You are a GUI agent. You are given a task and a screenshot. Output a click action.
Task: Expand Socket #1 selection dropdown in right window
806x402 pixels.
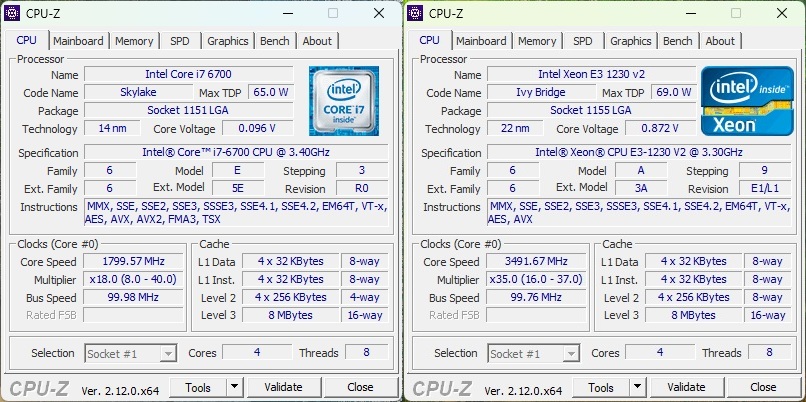click(571, 354)
